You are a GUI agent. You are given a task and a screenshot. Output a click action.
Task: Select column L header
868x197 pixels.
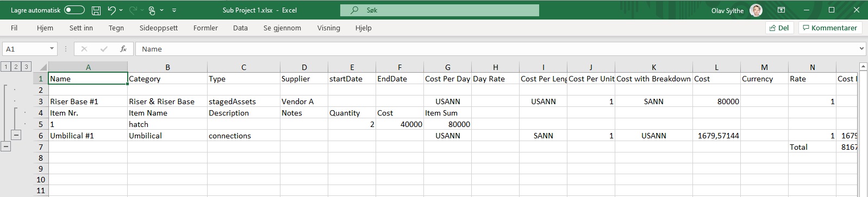[x=716, y=67]
